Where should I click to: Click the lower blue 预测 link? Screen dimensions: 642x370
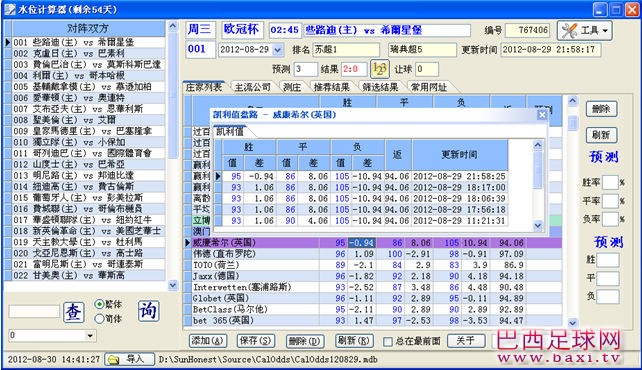608,242
